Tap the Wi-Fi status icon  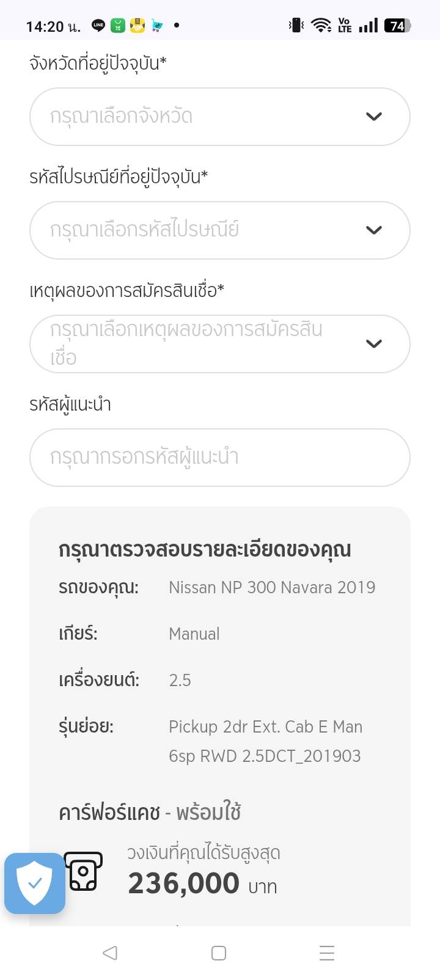[x=320, y=26]
